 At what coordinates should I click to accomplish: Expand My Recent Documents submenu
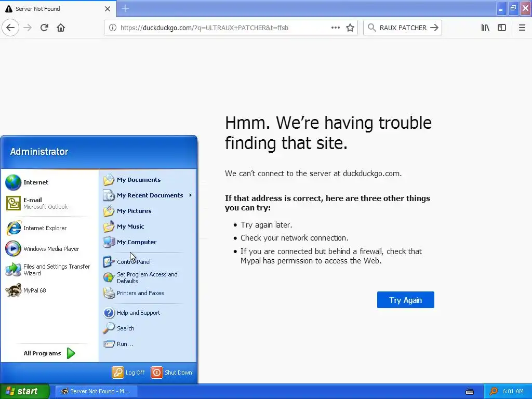point(148,195)
